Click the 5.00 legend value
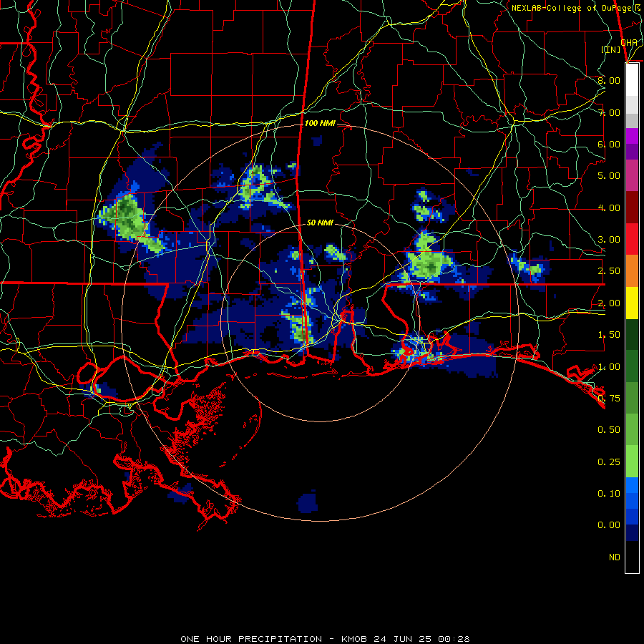Viewport: 644px width, 644px height. [x=609, y=176]
